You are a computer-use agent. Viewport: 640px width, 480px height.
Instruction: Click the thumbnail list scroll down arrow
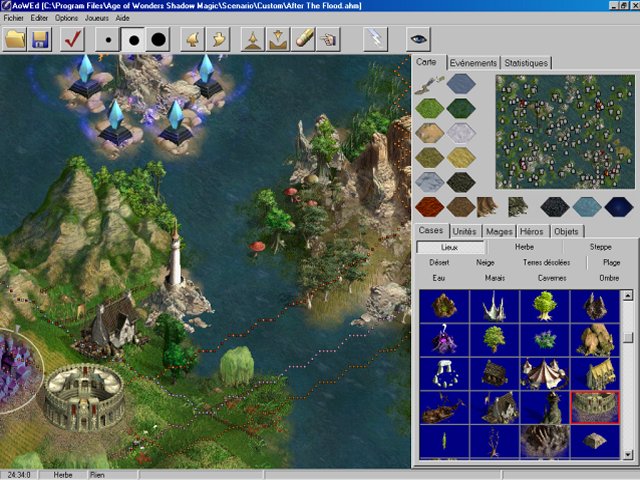[x=628, y=454]
